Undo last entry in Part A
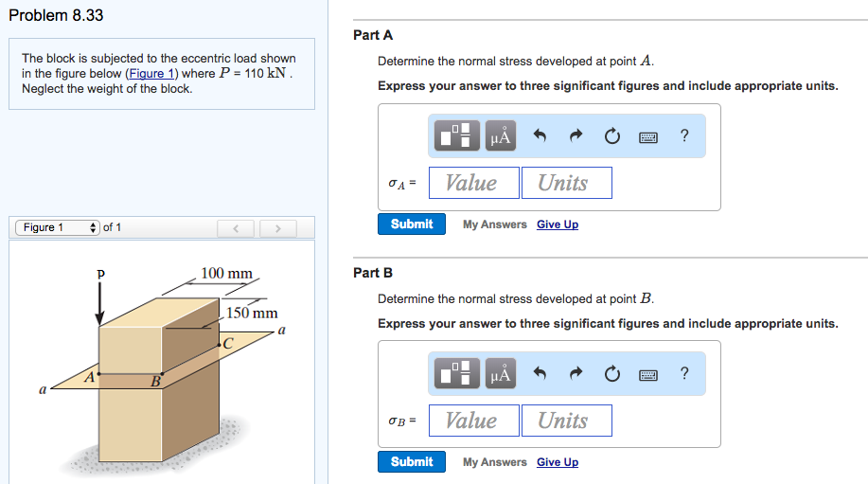The image size is (868, 484). (x=540, y=135)
